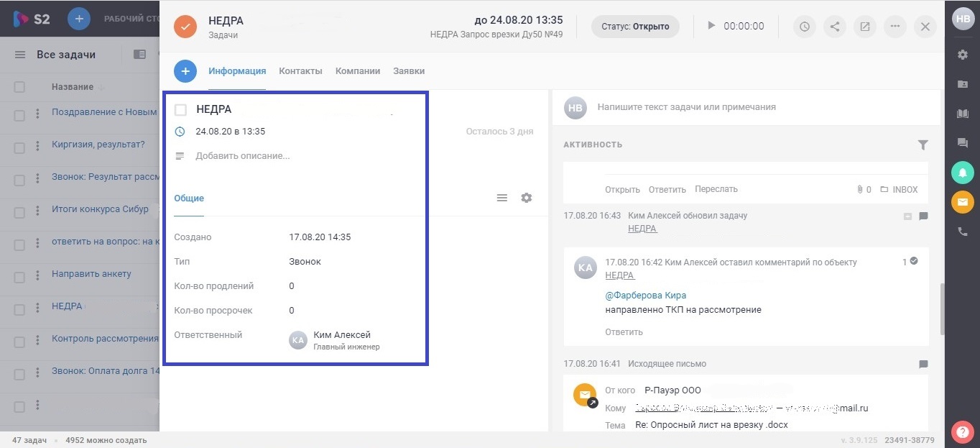
Task: Expand the Все задачи hamburger menu
Action: 20,55
